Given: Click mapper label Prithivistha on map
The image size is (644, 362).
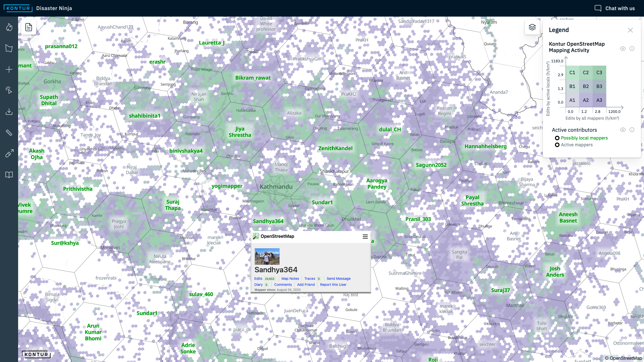Looking at the screenshot, I should click(78, 189).
